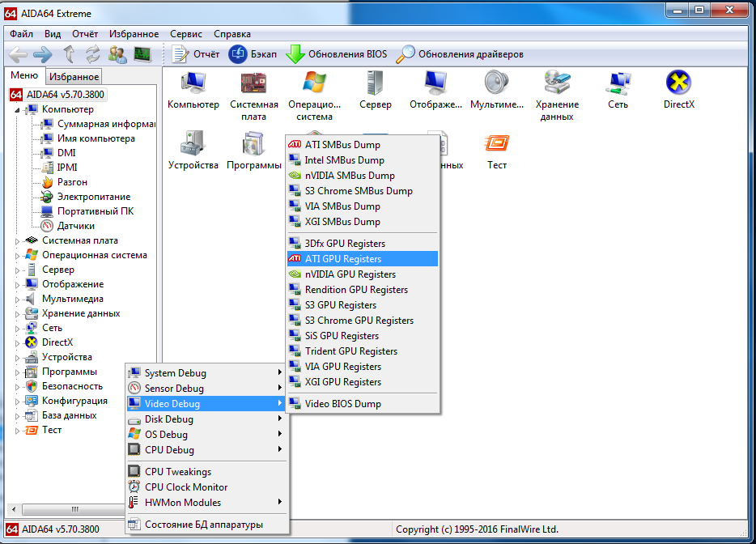Click Обновления BIOS toolbar button

337,54
